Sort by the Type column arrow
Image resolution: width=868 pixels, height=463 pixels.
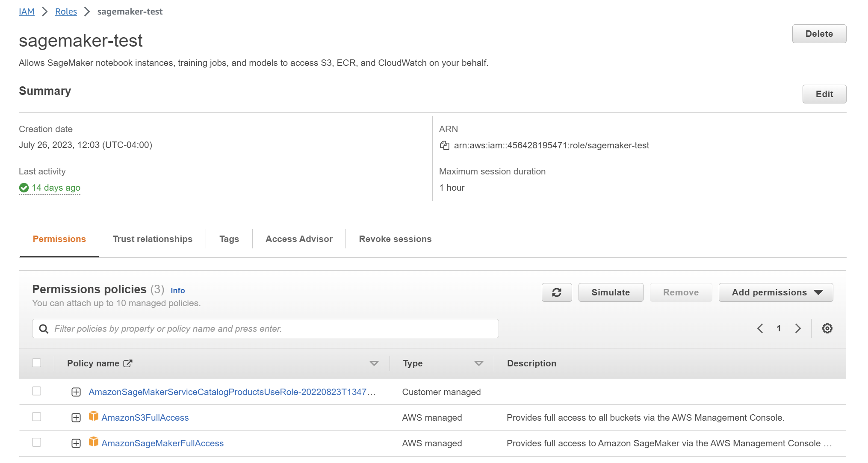point(479,363)
